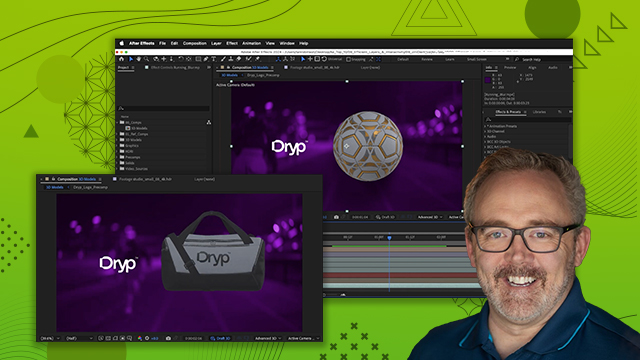Open the Animation menu

coord(251,43)
